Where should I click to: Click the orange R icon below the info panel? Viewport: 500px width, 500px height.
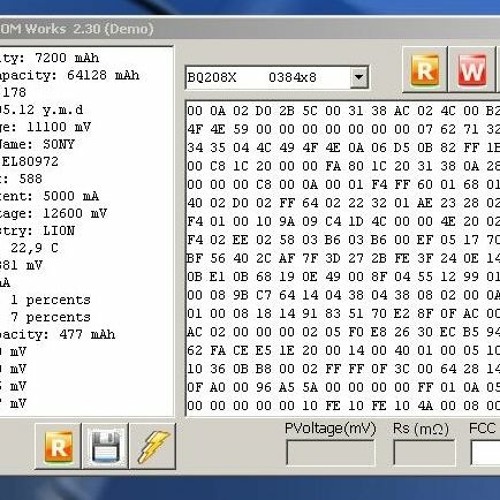pos(58,447)
